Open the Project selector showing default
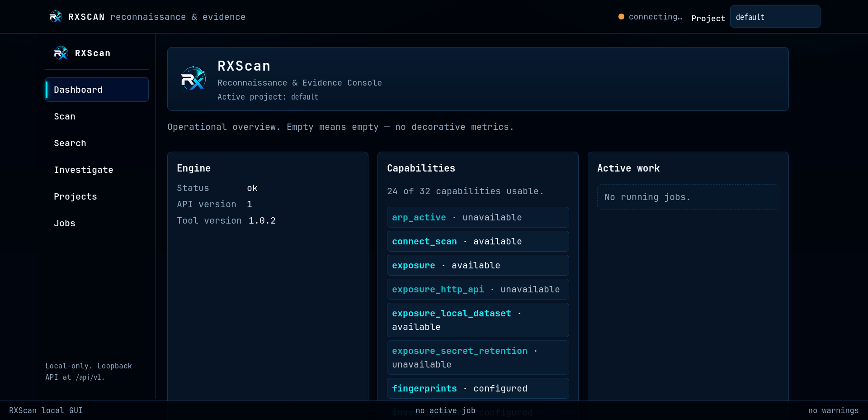The image size is (868, 420). (775, 17)
